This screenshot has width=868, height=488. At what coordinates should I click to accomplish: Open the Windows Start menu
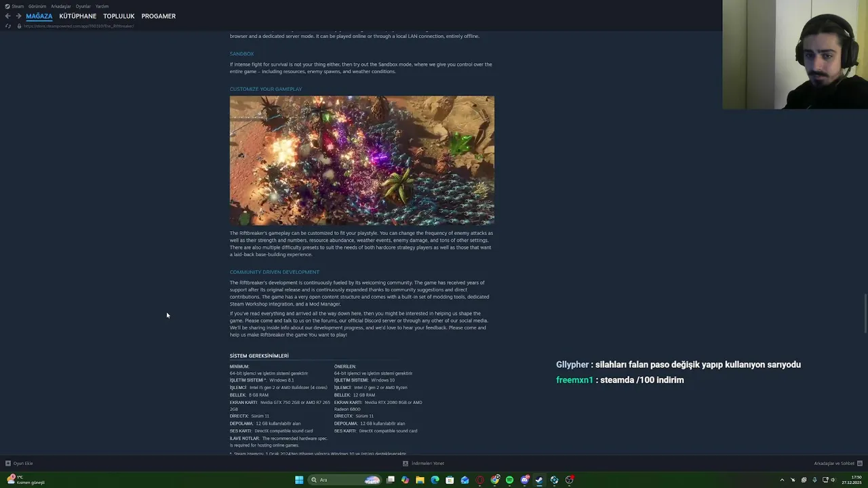click(x=299, y=480)
